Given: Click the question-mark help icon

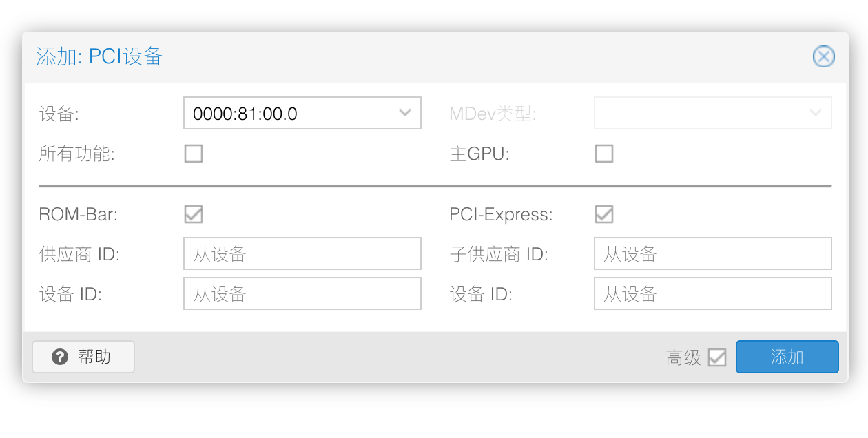Looking at the screenshot, I should [60, 357].
